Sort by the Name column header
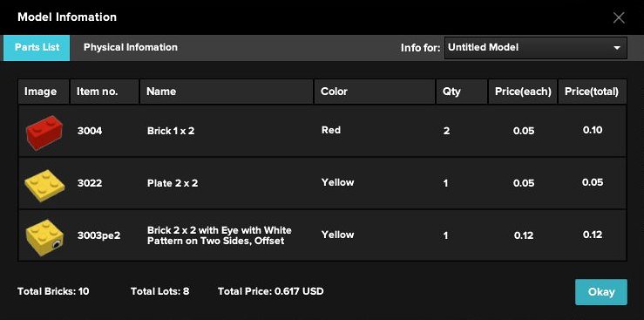Viewport: 644px width, 320px height. pos(227,92)
